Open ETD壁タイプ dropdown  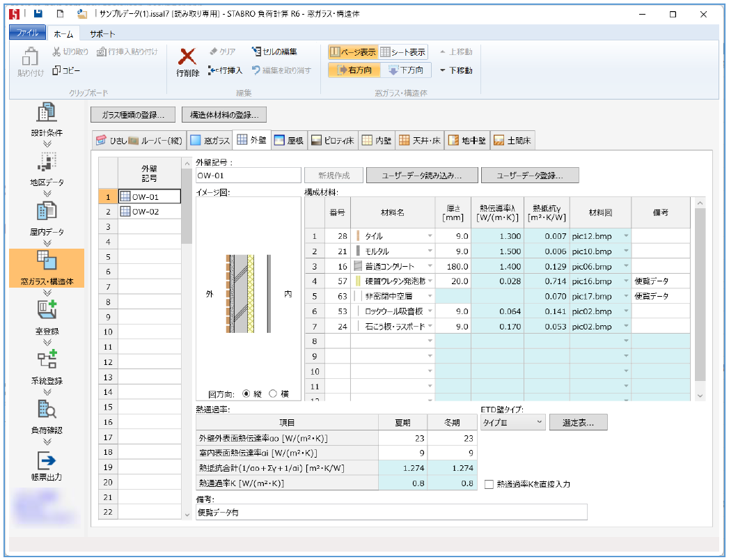[x=512, y=422]
